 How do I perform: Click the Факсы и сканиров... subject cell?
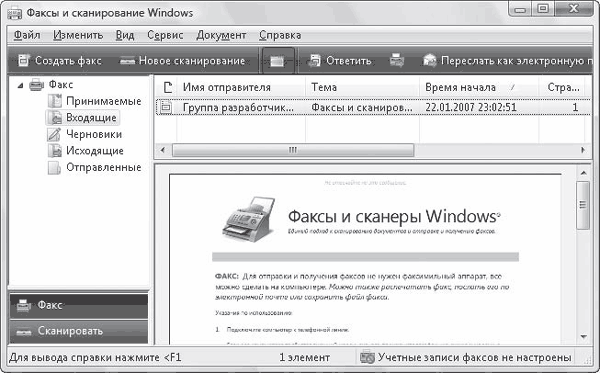362,108
